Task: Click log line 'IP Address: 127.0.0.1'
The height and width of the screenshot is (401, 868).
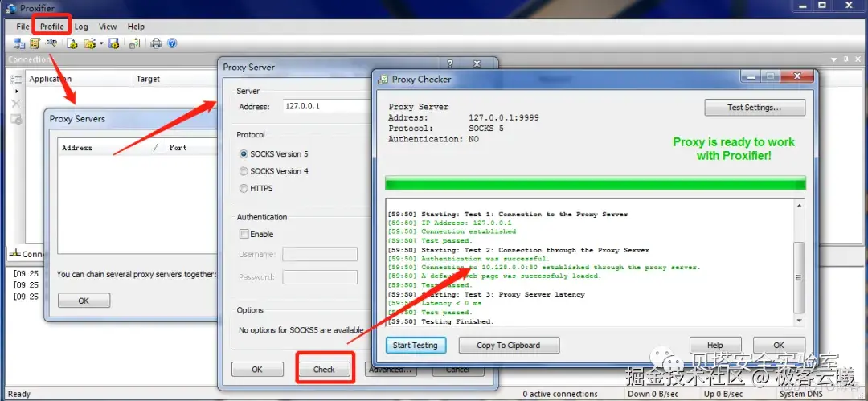Action: tap(466, 223)
